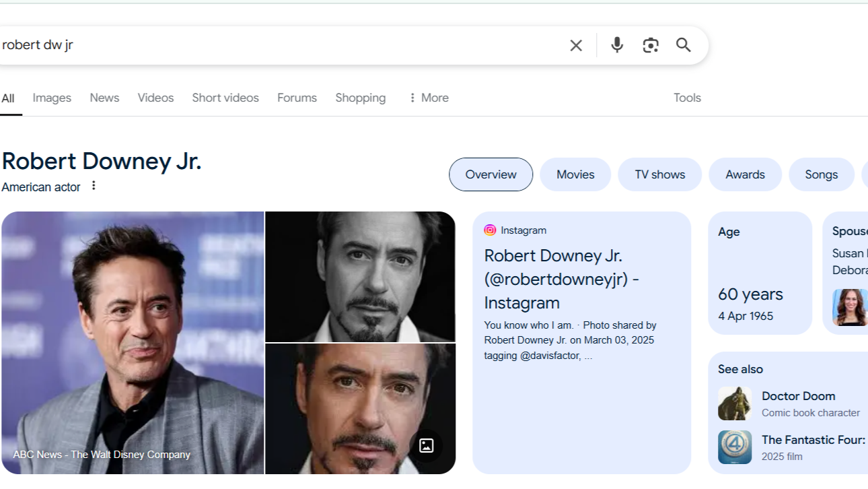Screen dimensions: 868x489
Task: Click the Doctor Doom thumbnail
Action: click(x=735, y=403)
